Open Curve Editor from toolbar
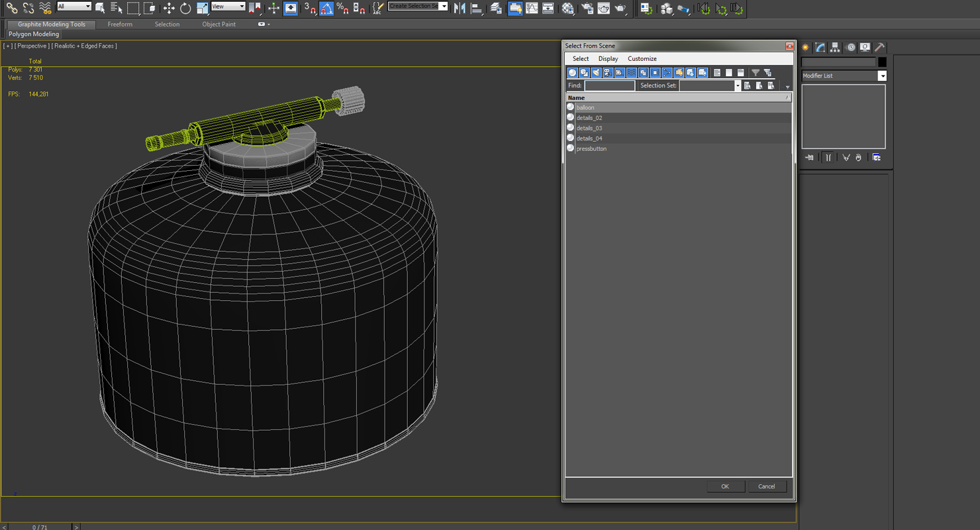 click(x=532, y=8)
